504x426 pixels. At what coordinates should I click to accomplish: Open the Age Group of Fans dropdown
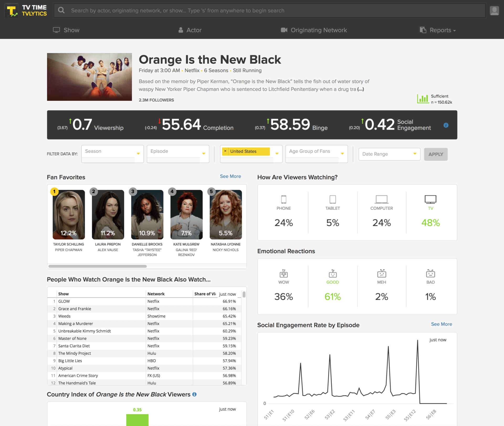point(317,154)
